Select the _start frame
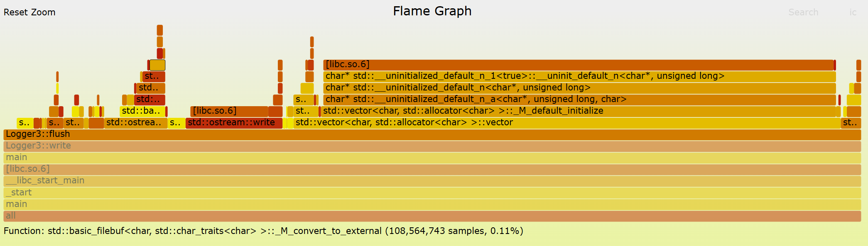 tap(432, 192)
